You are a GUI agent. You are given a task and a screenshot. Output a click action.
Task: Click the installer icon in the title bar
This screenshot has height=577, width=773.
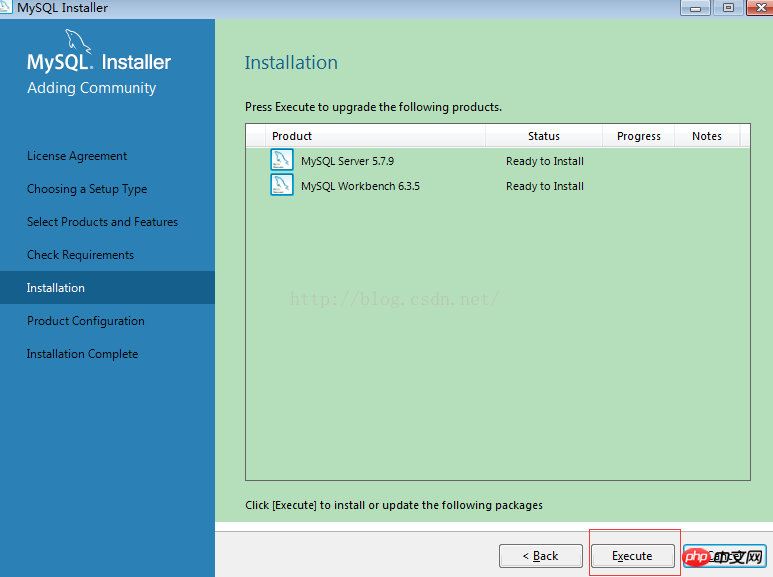coord(5,7)
